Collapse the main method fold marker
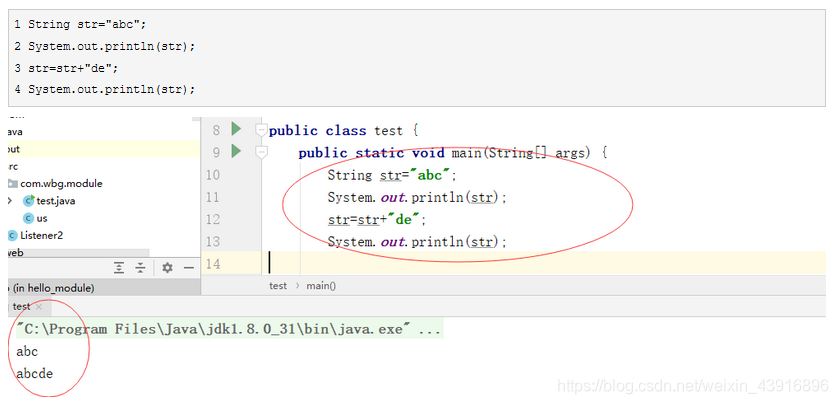This screenshot has height=404, width=838. click(x=261, y=152)
